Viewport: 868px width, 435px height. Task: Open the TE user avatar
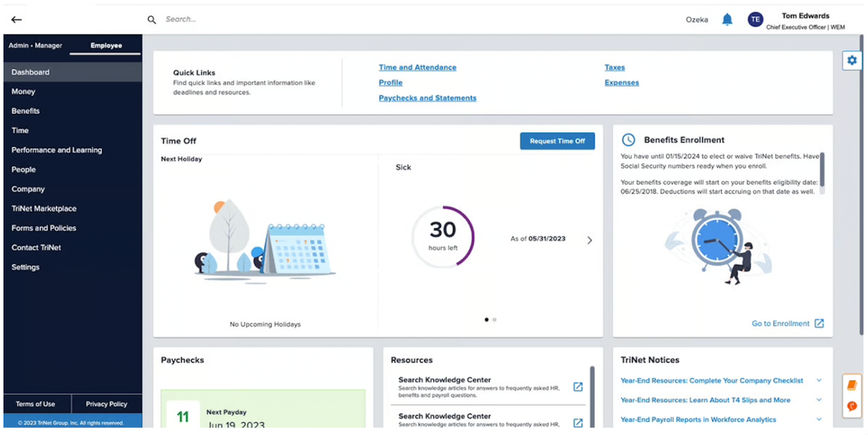pyautogui.click(x=755, y=20)
